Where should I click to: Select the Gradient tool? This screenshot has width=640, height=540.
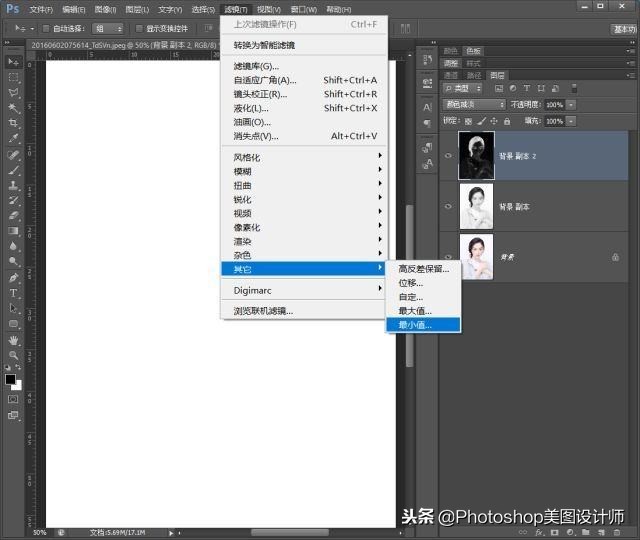[x=13, y=231]
